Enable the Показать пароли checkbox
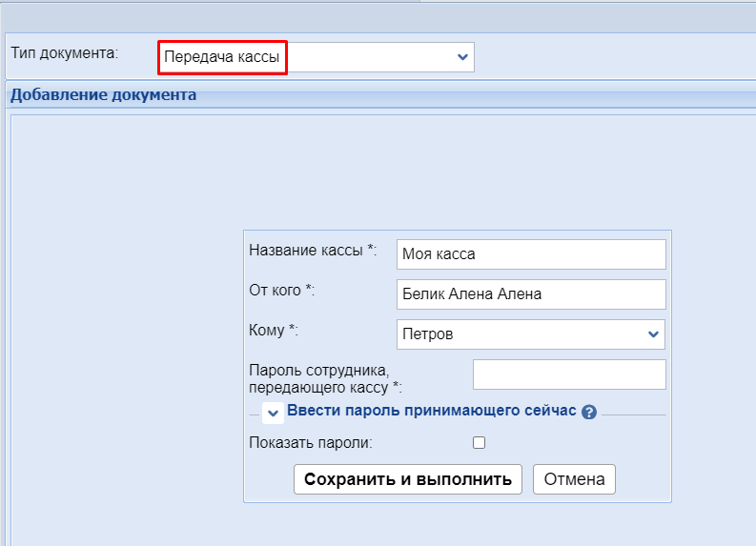Screen dimensions: 756x546 pyautogui.click(x=479, y=442)
